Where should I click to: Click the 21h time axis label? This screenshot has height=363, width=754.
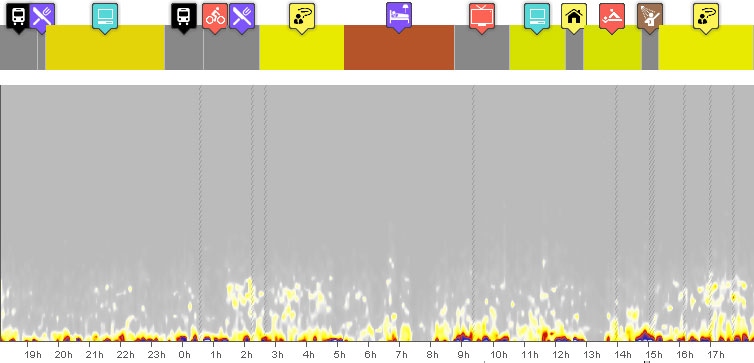[95, 355]
